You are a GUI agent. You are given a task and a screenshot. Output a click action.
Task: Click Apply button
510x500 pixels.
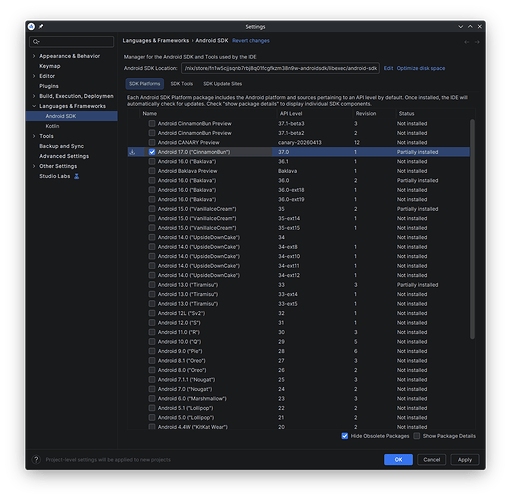click(465, 460)
